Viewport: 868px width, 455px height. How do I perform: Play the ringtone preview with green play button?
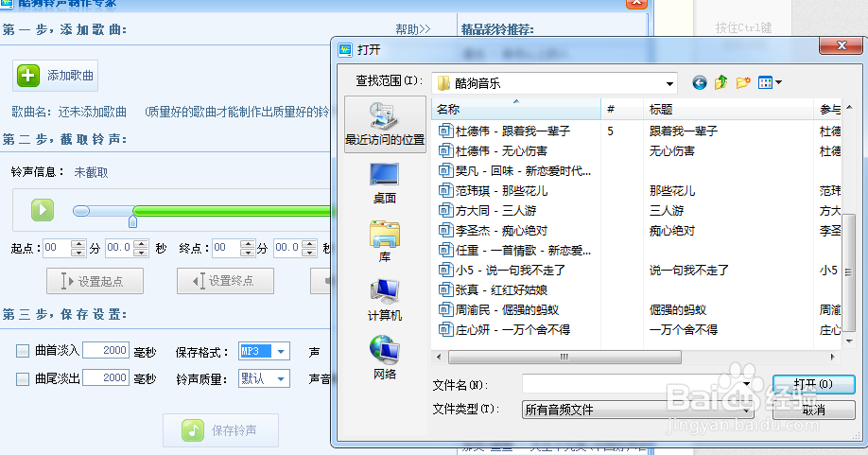click(x=42, y=210)
